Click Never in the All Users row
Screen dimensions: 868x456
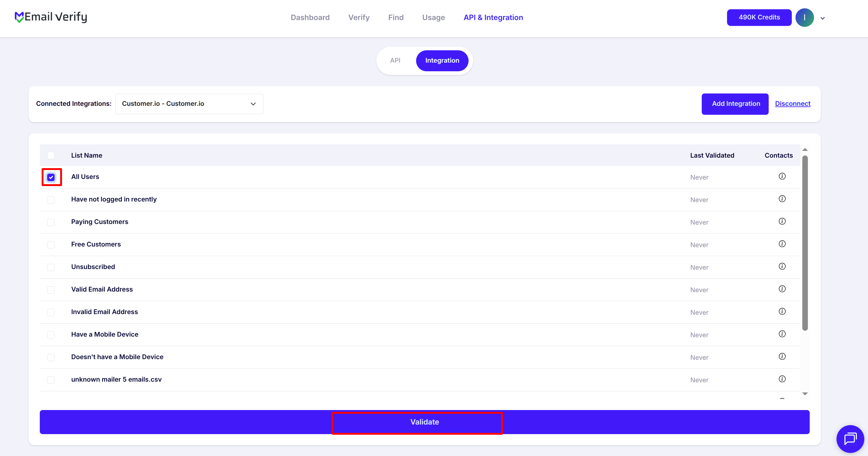click(699, 177)
